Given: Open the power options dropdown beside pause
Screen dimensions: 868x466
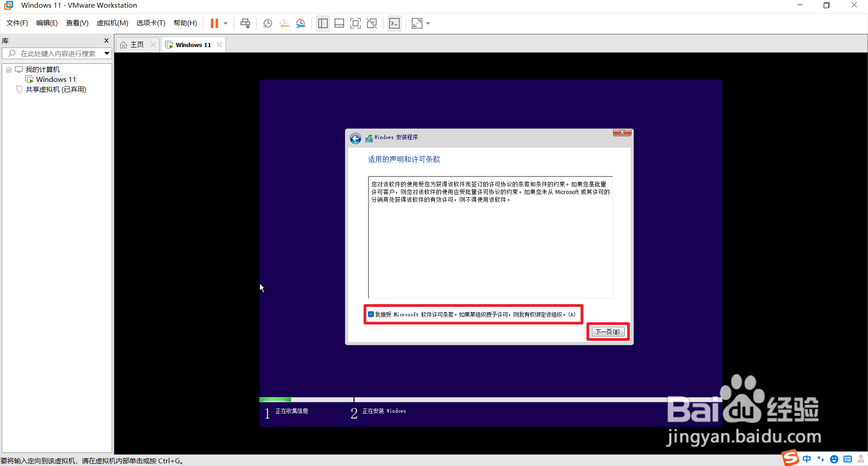Looking at the screenshot, I should tap(226, 24).
